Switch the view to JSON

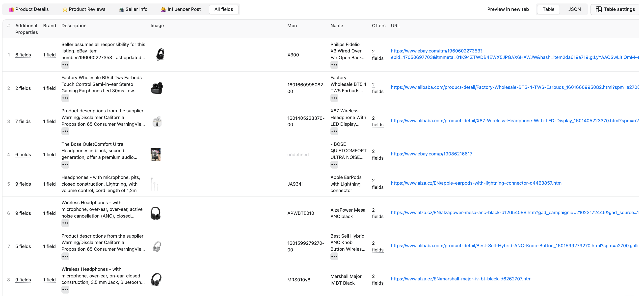574,9
